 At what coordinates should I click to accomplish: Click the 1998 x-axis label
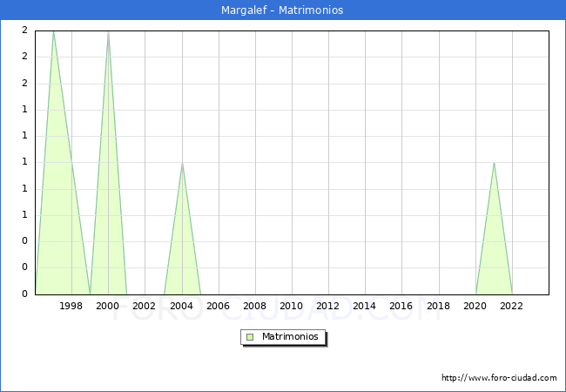point(71,306)
